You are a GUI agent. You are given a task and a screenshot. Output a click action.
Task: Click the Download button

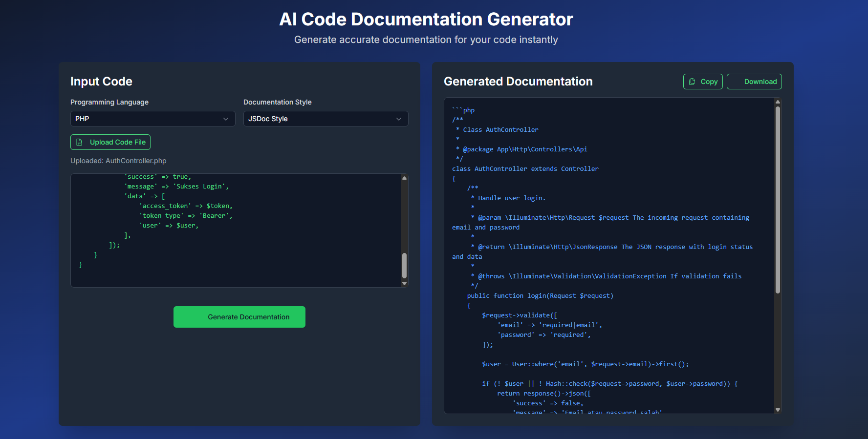click(x=754, y=82)
